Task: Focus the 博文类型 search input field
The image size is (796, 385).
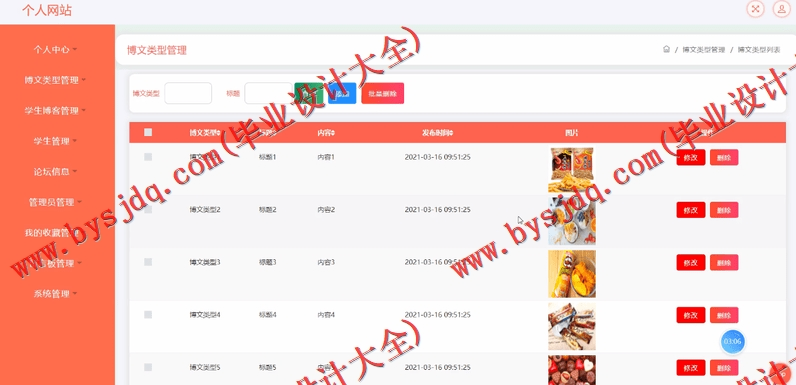Action: [188, 93]
